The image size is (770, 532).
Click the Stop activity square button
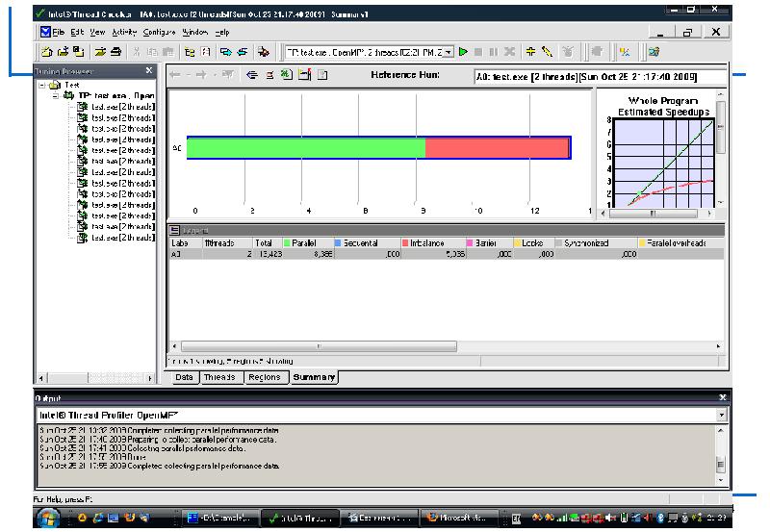(478, 51)
